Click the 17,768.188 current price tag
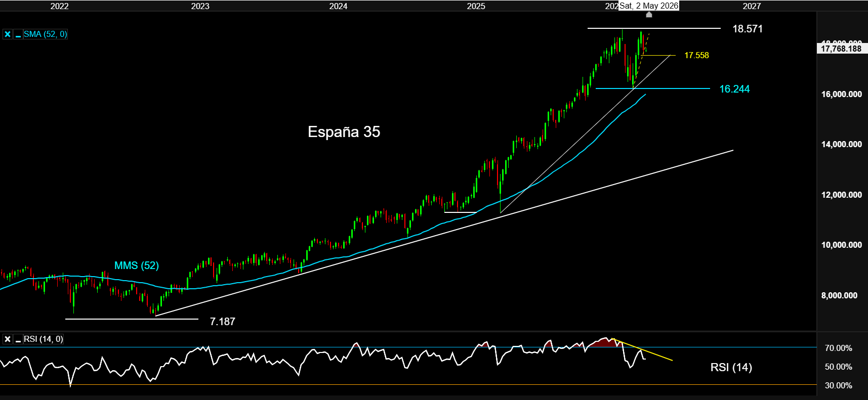Screen dimensions: 868x400 (x=841, y=49)
